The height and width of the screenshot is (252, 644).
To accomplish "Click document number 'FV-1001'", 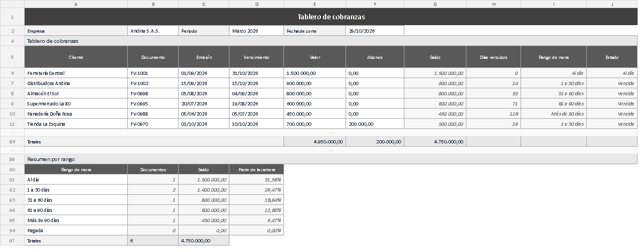I will click(x=153, y=73).
